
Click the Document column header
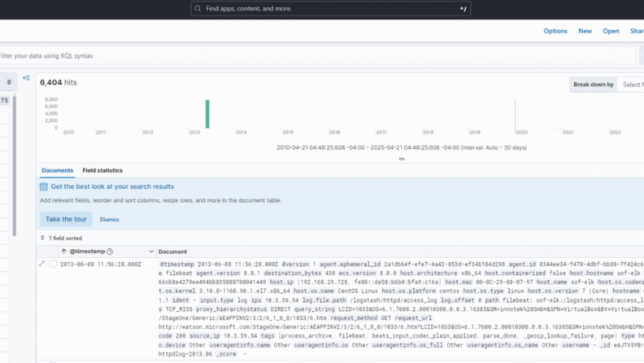click(x=172, y=251)
